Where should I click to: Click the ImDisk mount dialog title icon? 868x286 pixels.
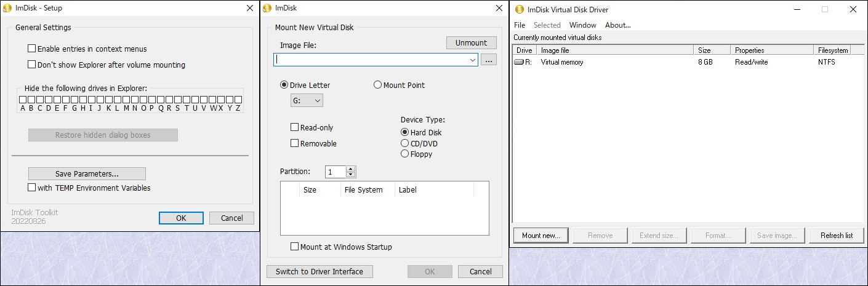267,8
